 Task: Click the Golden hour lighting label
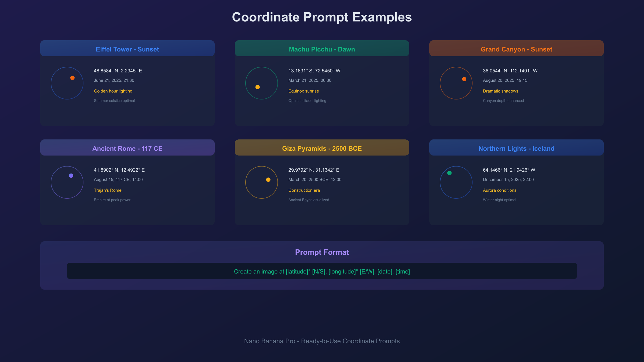pyautogui.click(x=113, y=91)
